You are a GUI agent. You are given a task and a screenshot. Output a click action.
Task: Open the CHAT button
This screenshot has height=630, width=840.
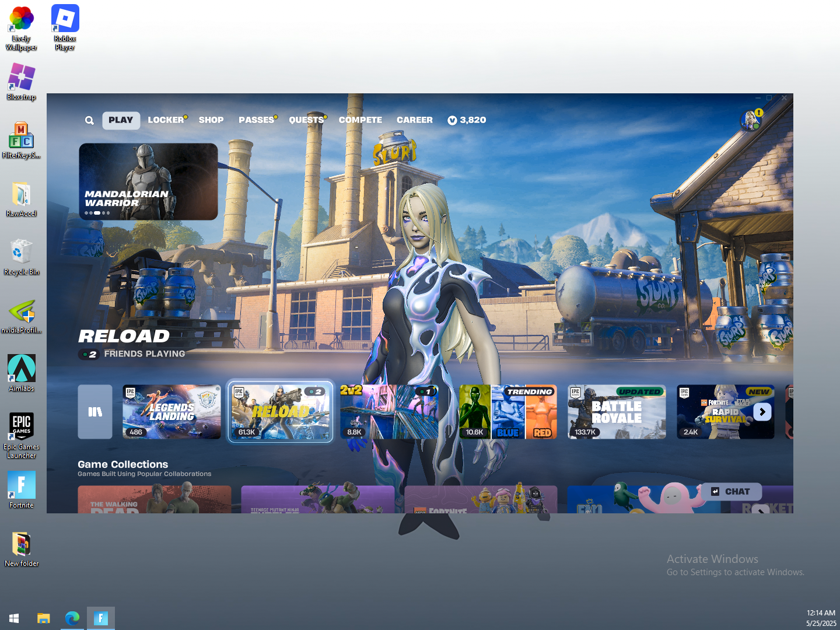[732, 492]
